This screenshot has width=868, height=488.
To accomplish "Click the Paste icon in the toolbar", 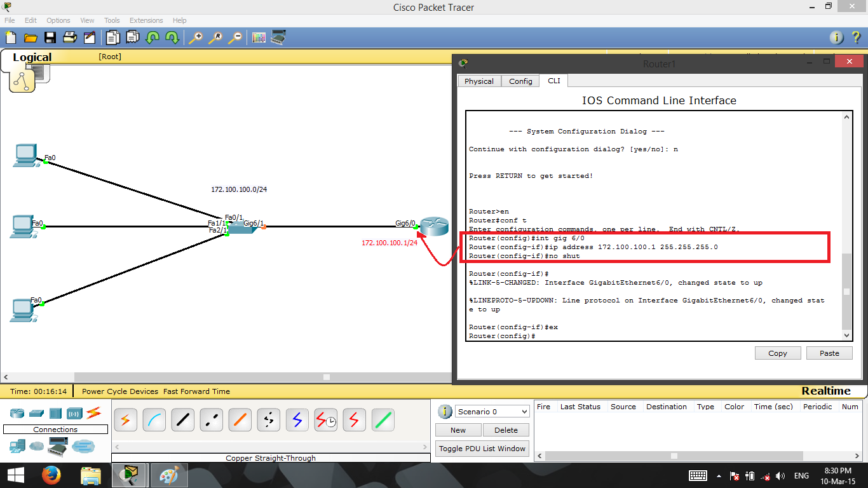I will point(132,37).
